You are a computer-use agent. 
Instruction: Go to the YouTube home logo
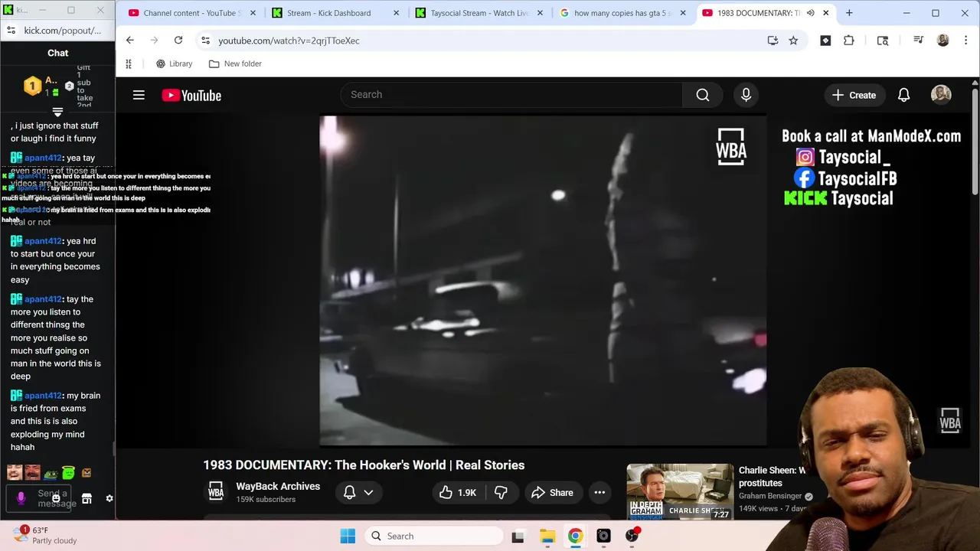pos(191,95)
